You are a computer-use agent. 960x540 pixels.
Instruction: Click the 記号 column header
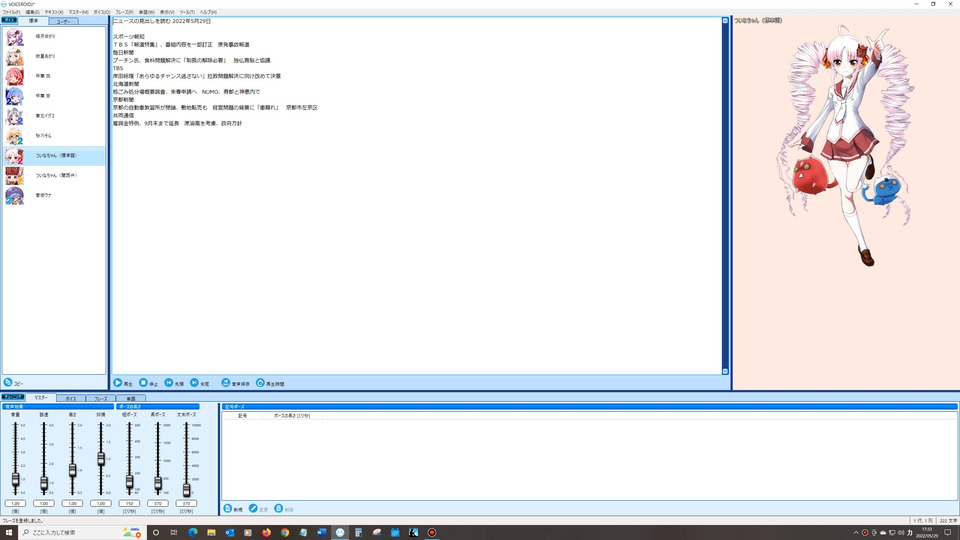tap(242, 416)
